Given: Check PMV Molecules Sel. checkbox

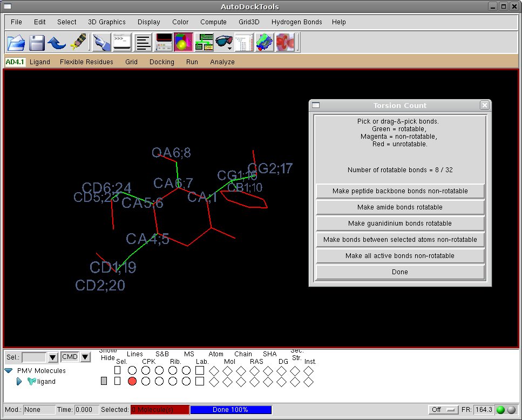Looking at the screenshot, I should click(117, 370).
